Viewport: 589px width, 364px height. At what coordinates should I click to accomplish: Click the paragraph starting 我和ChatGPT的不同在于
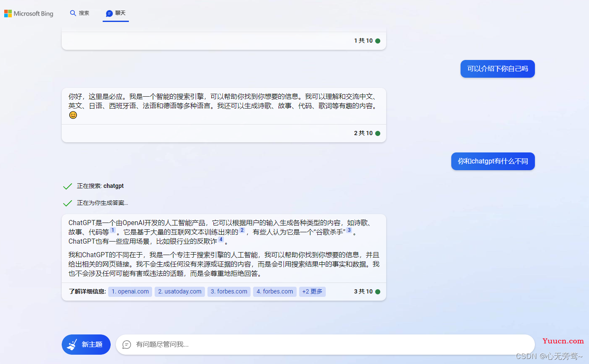[x=224, y=264]
